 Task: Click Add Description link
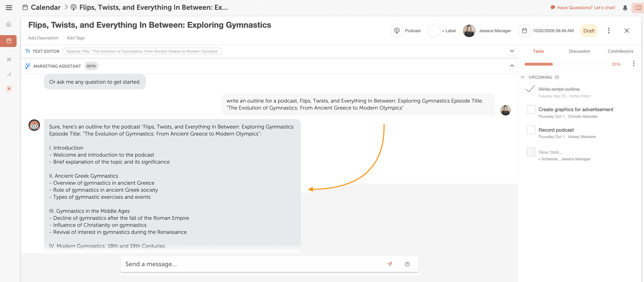point(43,38)
